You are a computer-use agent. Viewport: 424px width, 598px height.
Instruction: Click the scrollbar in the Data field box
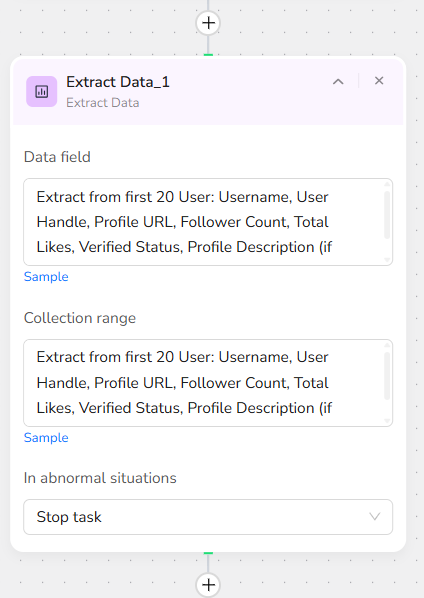pos(387,215)
